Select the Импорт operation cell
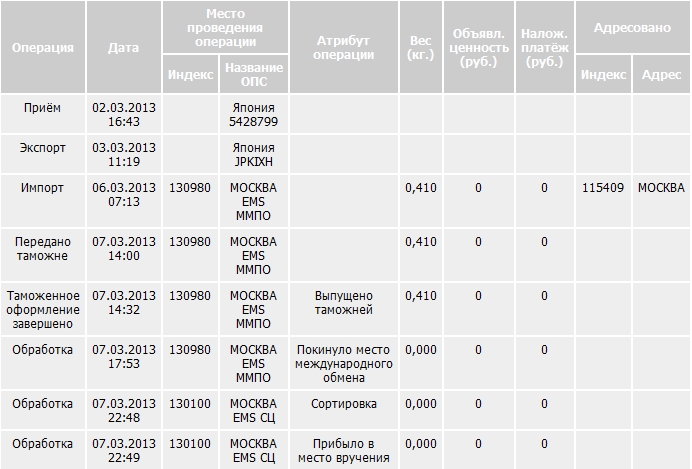Screen dimensions: 692x469 coord(42,187)
